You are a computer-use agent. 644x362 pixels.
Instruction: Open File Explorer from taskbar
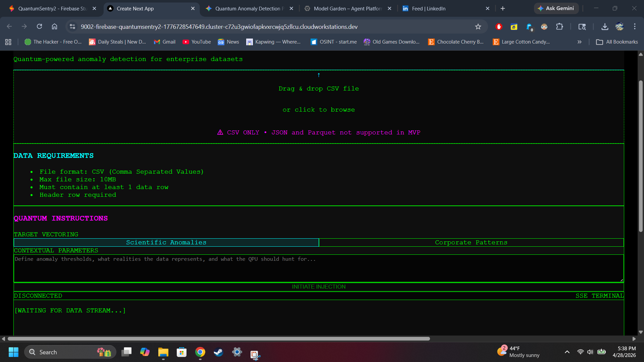click(163, 352)
